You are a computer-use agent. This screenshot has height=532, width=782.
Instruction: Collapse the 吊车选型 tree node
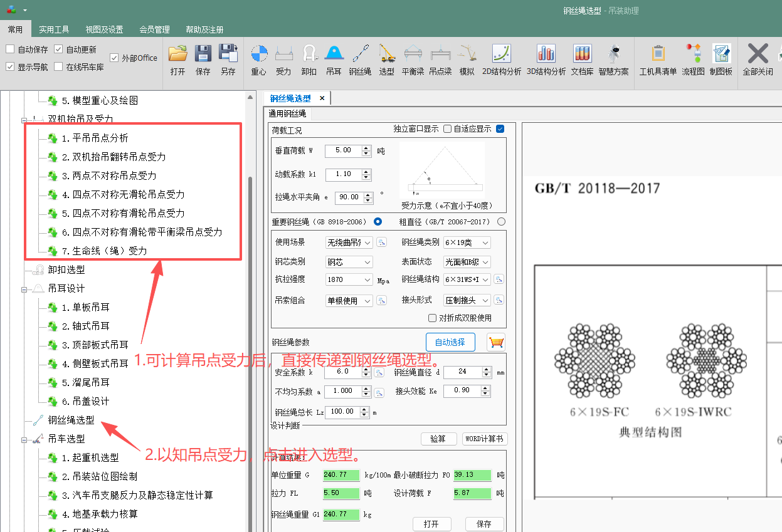[24, 439]
